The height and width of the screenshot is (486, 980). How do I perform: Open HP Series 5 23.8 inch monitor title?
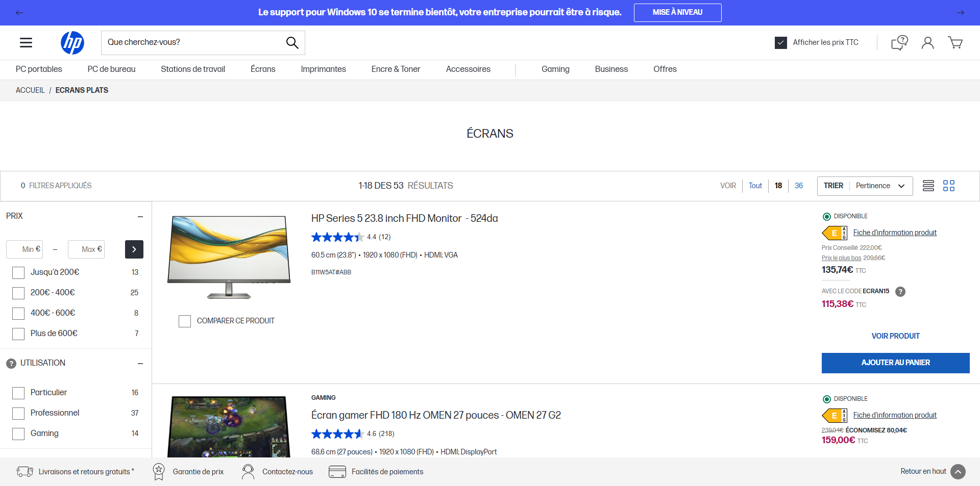tap(405, 219)
